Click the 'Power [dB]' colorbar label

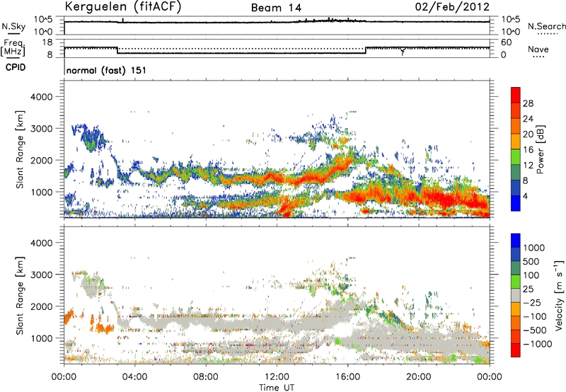coord(541,149)
